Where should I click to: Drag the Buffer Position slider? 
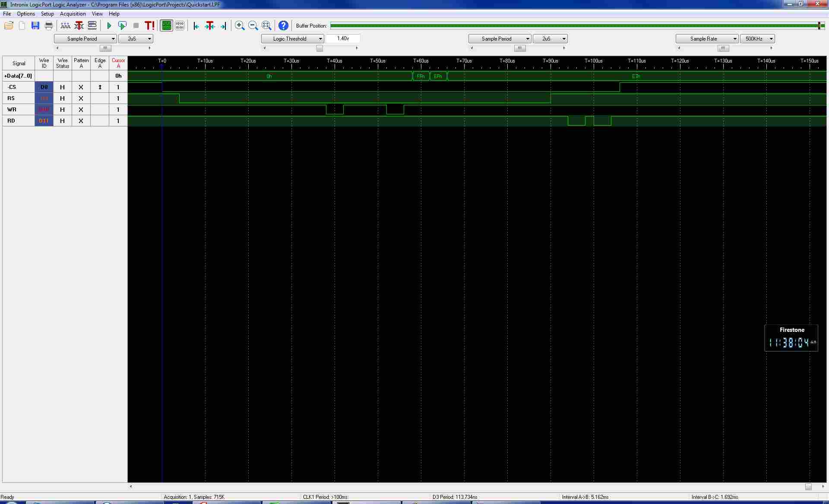pyautogui.click(x=820, y=25)
